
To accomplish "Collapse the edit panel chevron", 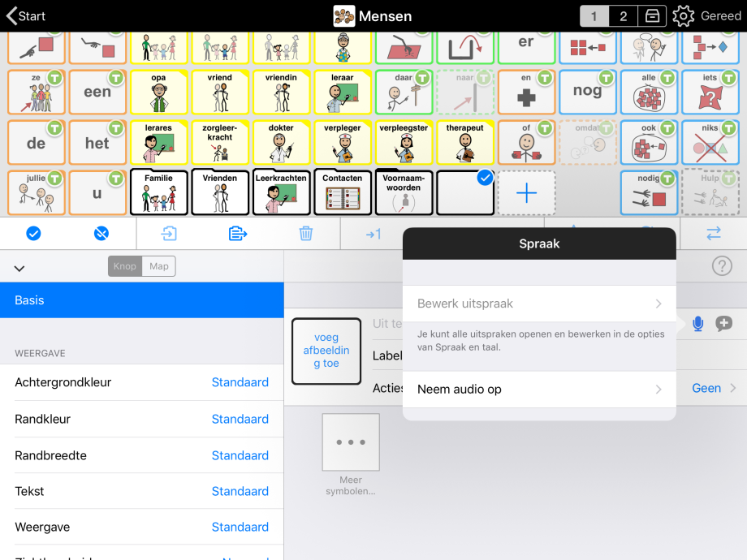I will click(19, 268).
